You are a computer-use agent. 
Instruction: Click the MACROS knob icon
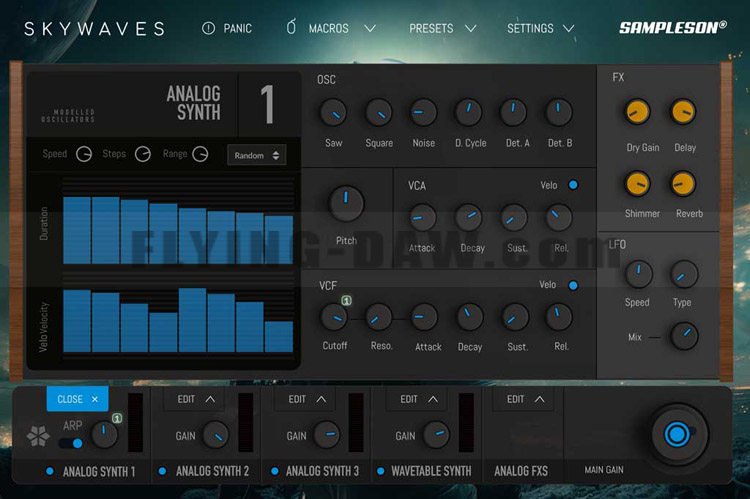tap(291, 27)
